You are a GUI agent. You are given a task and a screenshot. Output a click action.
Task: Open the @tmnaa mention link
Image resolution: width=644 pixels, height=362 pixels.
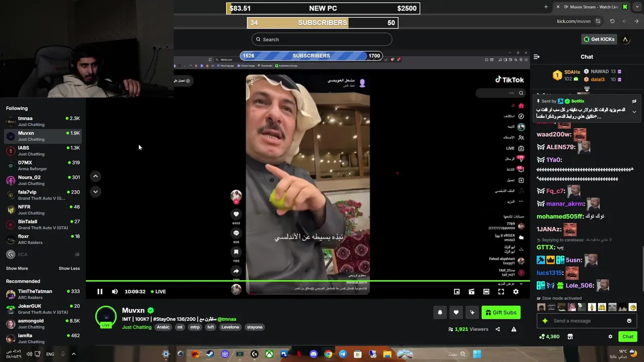(226, 319)
